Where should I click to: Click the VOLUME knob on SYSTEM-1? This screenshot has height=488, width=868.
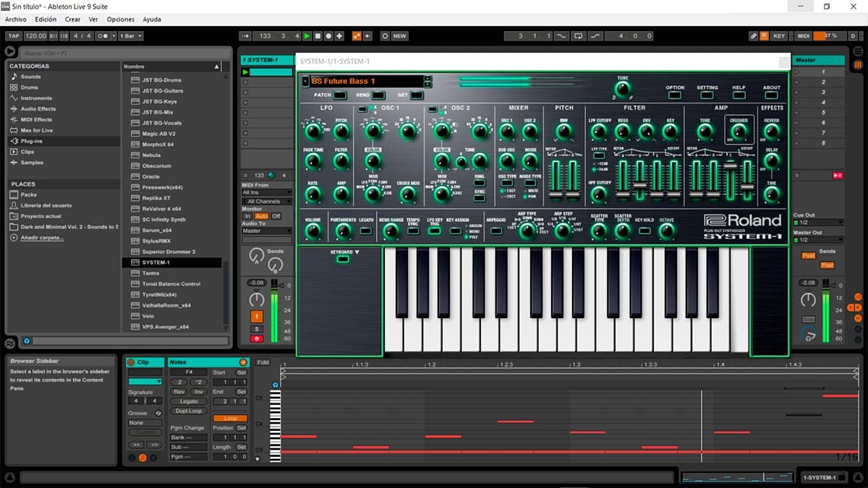(x=312, y=231)
